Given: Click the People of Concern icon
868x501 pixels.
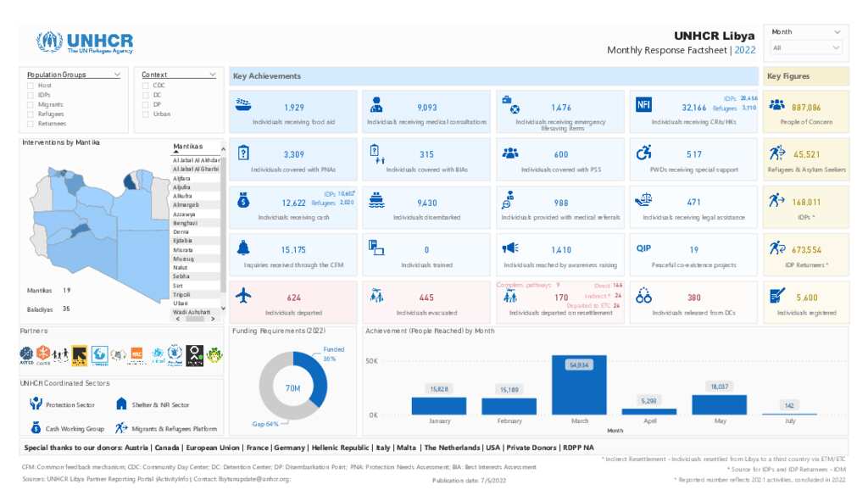Looking at the screenshot, I should [777, 104].
